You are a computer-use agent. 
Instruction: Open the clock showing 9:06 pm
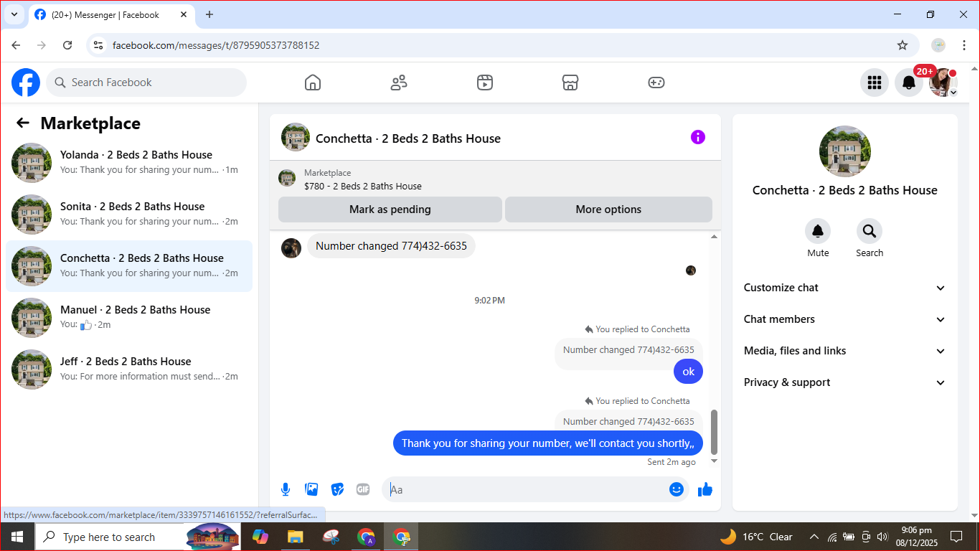(916, 537)
